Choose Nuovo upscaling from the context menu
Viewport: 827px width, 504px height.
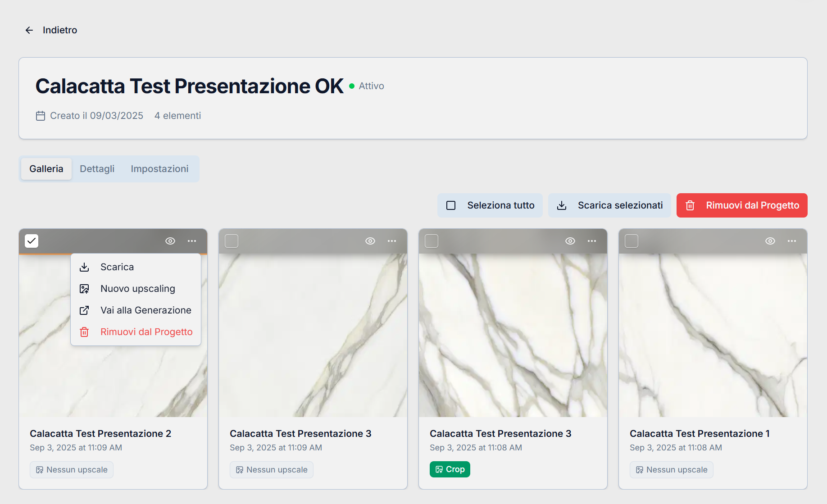click(137, 289)
